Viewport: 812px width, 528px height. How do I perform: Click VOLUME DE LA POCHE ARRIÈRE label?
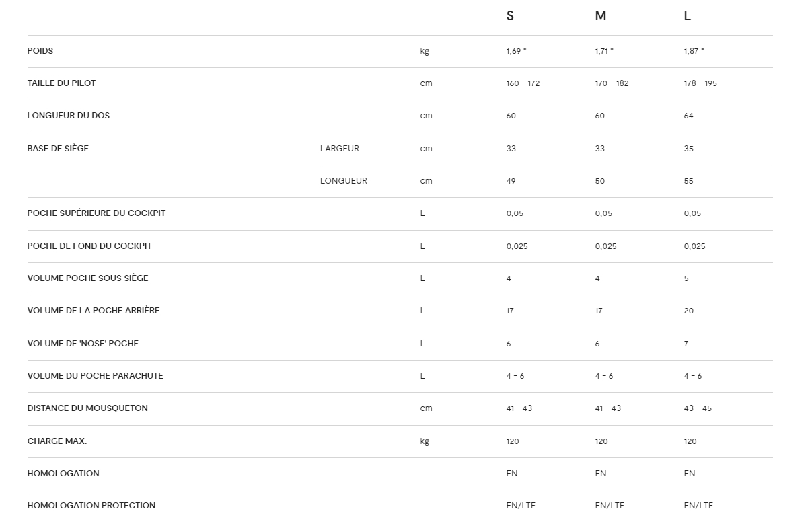94,311
